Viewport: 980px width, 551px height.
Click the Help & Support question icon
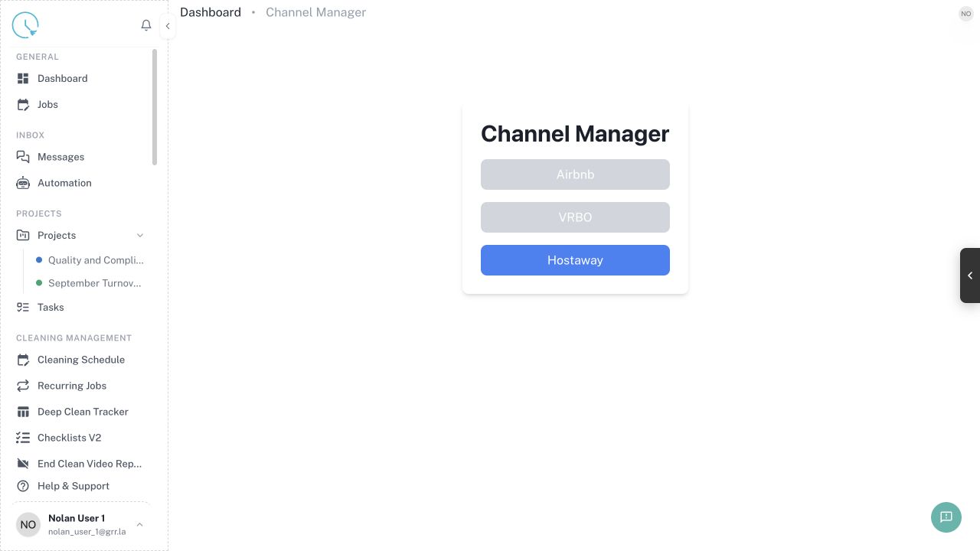point(23,486)
